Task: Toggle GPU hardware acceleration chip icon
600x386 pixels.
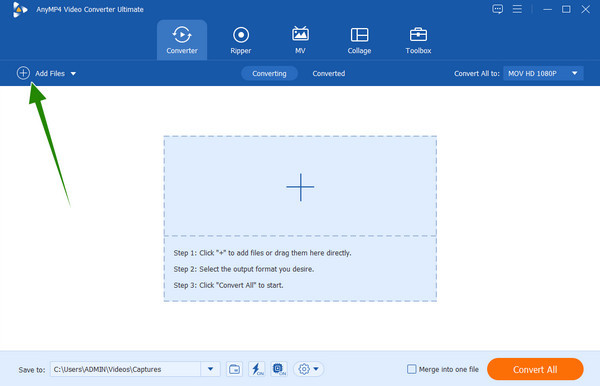Action: [x=279, y=369]
